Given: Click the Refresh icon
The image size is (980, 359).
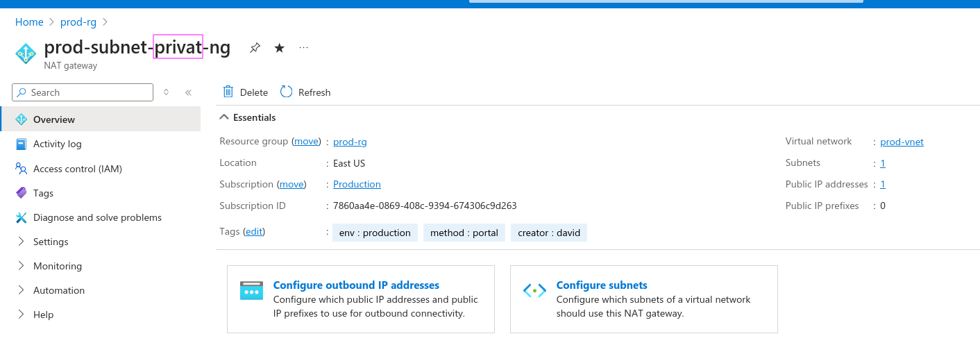Looking at the screenshot, I should click(x=287, y=92).
